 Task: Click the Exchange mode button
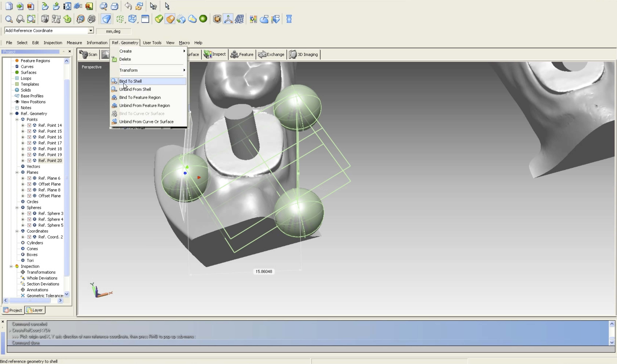point(271,54)
